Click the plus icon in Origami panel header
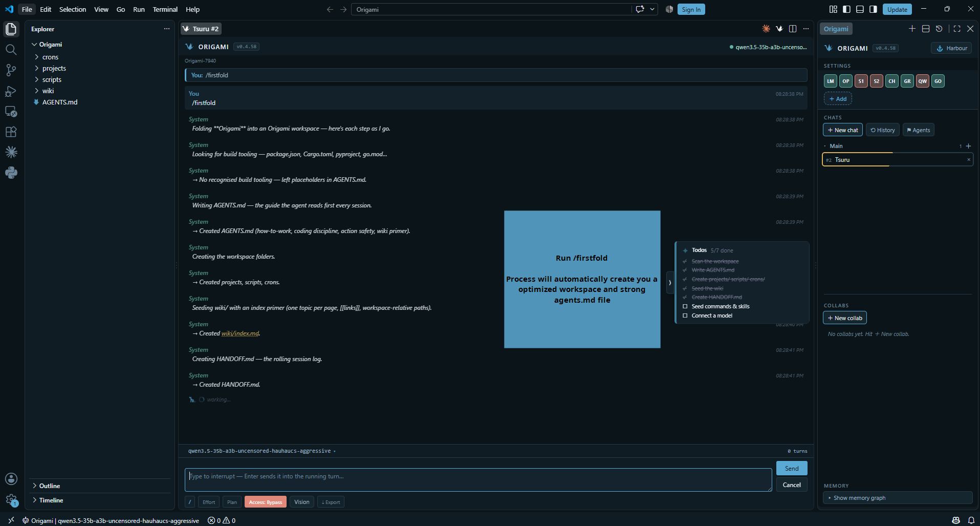This screenshot has height=526, width=980. point(912,29)
